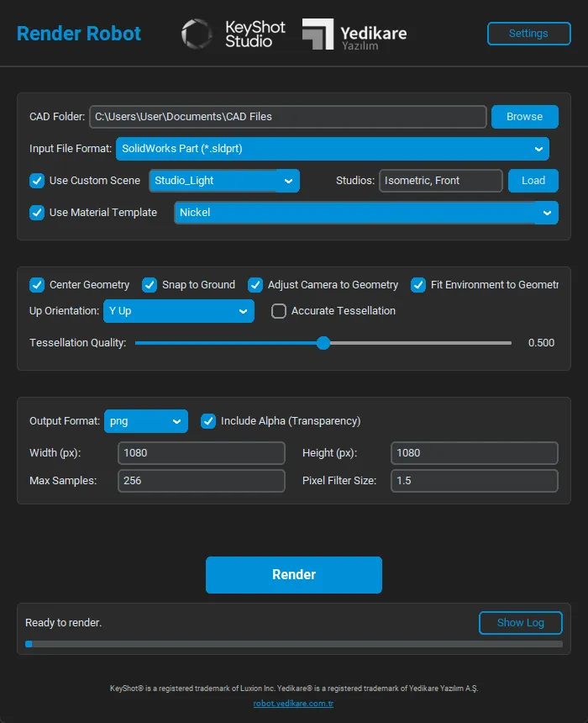588x723 pixels.
Task: Open the Up Orientation dropdown
Action: tap(179, 311)
